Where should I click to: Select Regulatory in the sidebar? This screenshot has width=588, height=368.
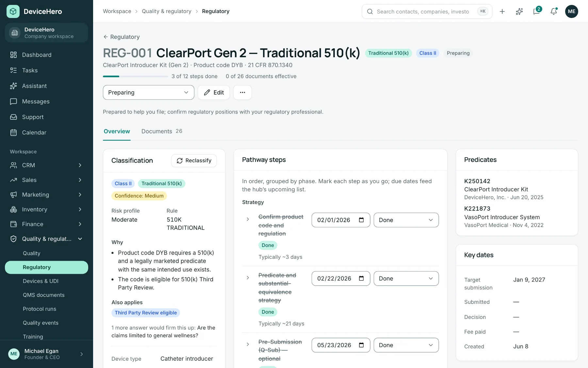46,267
